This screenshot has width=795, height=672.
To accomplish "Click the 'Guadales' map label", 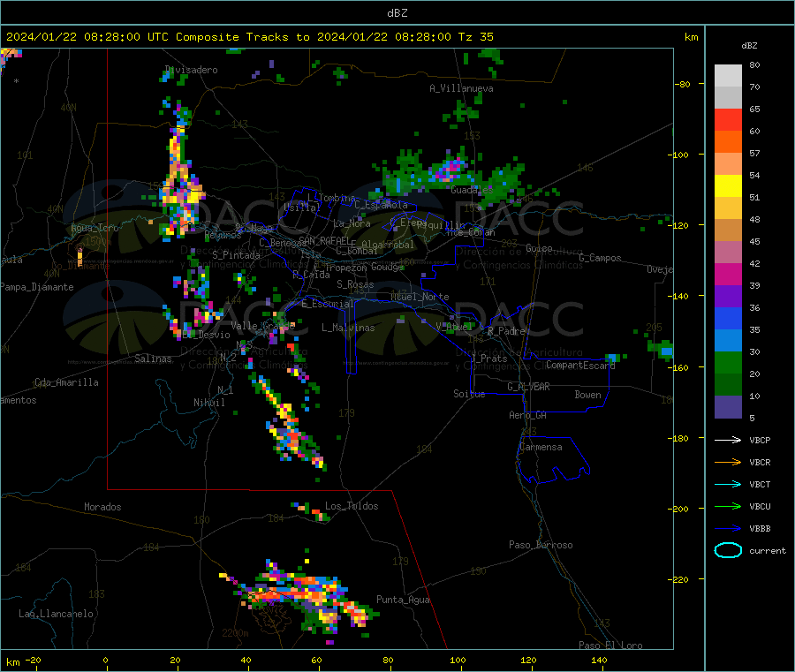I will [x=472, y=190].
